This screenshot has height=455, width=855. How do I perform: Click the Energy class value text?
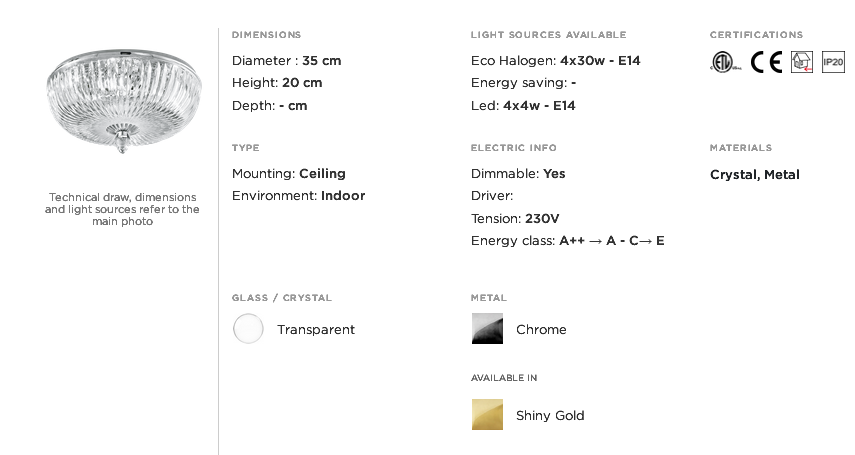tap(612, 241)
